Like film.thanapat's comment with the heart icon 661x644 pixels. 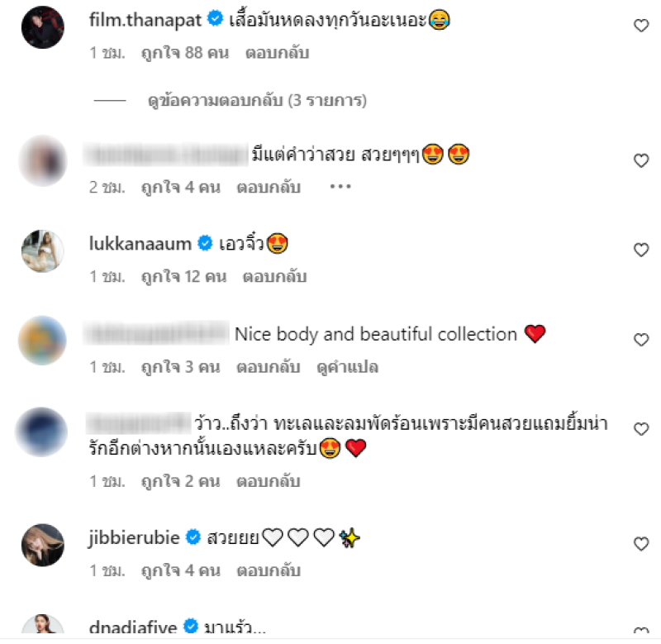[641, 26]
